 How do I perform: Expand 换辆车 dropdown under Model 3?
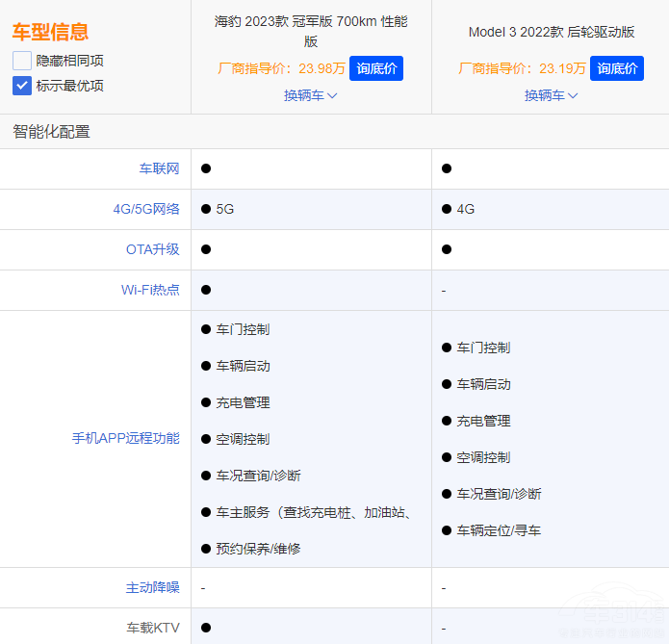tap(551, 95)
